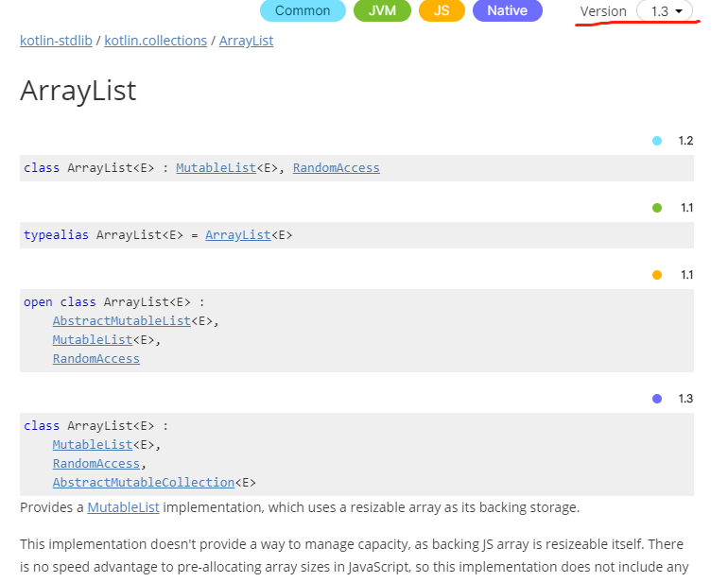The height and width of the screenshot is (582, 728).
Task: Click the Version label text
Action: coord(603,11)
